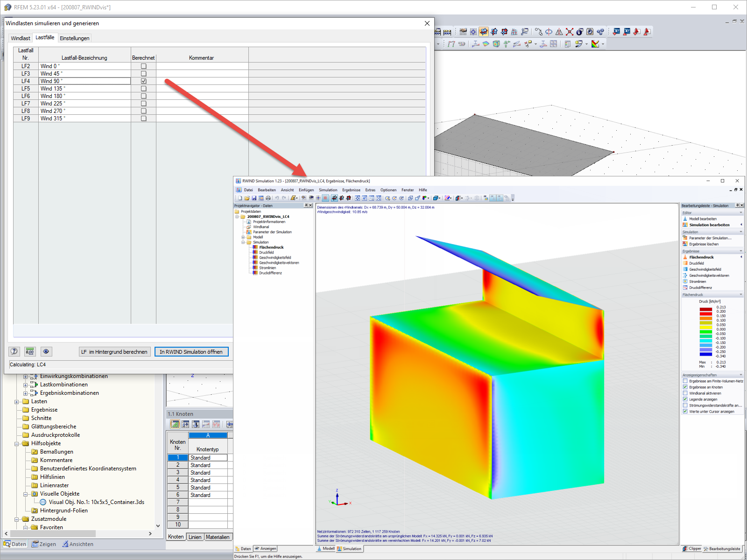Click 'LF im Hintergrund berechnen' button
Viewport: 747px width, 560px height.
114,352
